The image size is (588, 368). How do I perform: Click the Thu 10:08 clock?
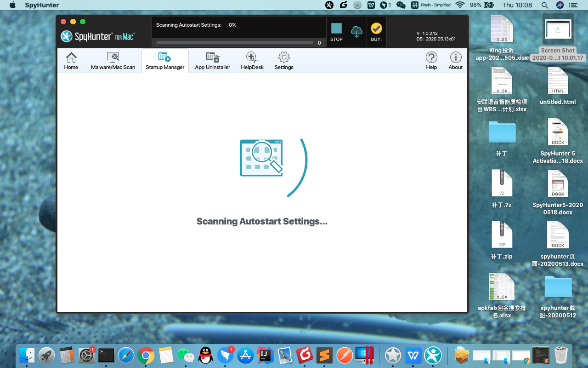[517, 5]
